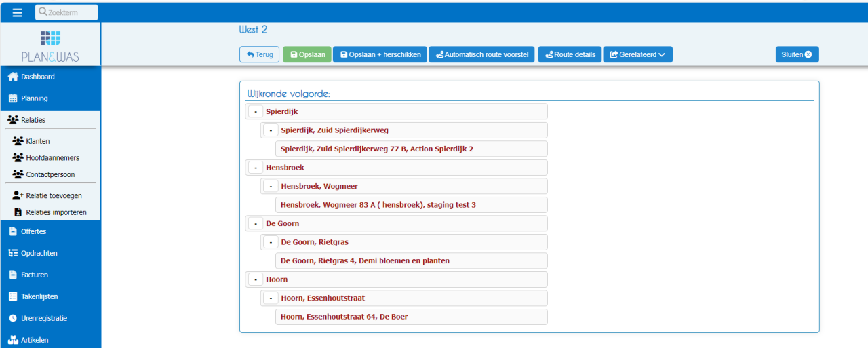Select Wogmeer 83 A staging test 3 row
The width and height of the screenshot is (868, 348).
(412, 205)
